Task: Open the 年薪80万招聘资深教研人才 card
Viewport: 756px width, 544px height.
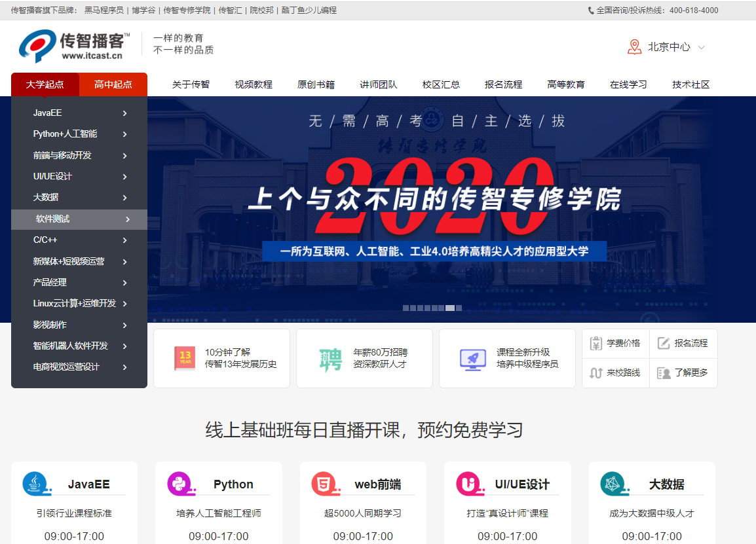Action: [x=364, y=359]
